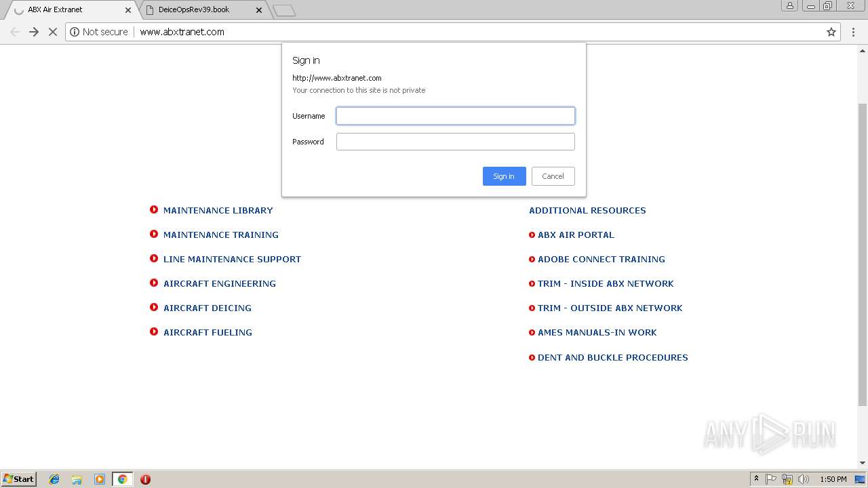Launch Internet Explorer from taskbar

pyautogui.click(x=54, y=479)
